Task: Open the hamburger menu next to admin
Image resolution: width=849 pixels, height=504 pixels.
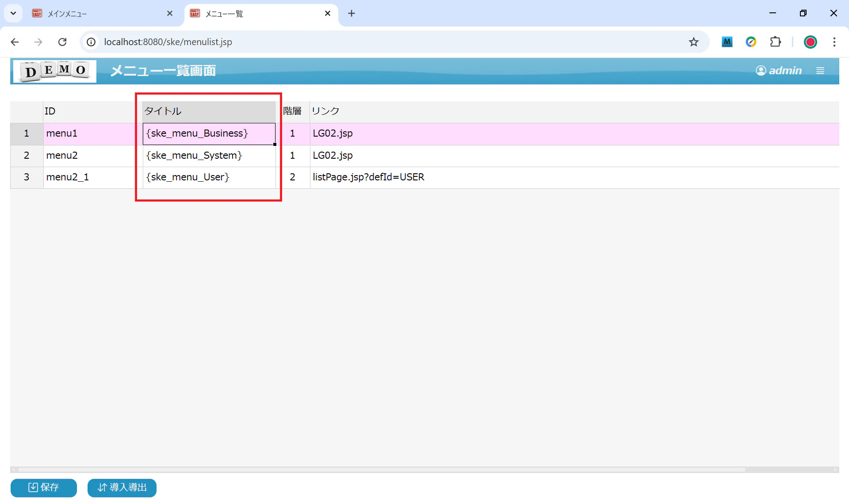Action: click(x=820, y=71)
